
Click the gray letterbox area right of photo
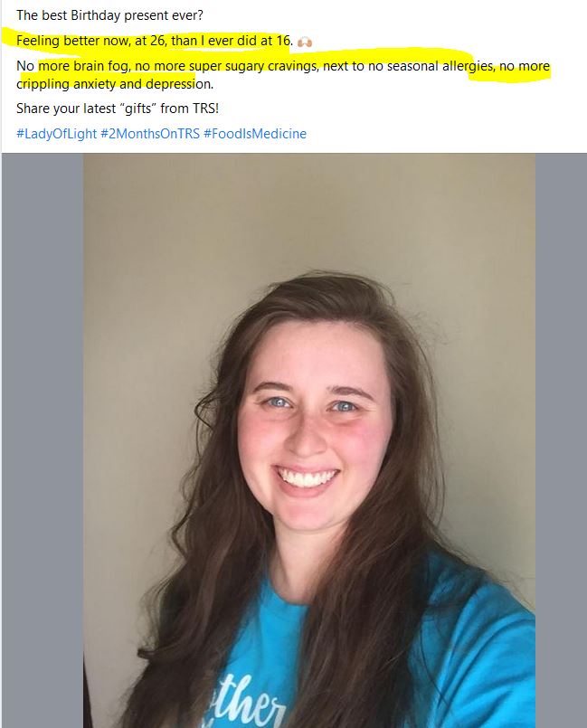(x=561, y=440)
